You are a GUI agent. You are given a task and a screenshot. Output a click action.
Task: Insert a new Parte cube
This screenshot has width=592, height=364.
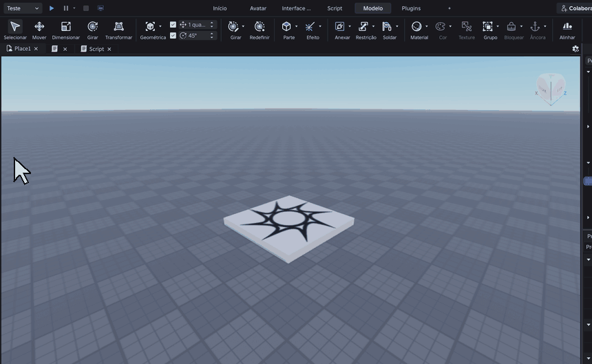click(286, 26)
